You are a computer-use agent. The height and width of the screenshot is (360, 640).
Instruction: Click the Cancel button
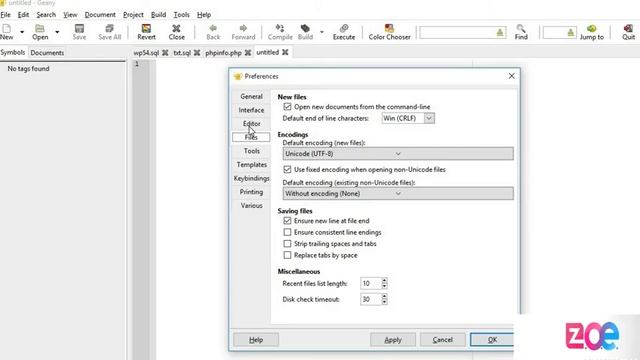click(x=442, y=340)
